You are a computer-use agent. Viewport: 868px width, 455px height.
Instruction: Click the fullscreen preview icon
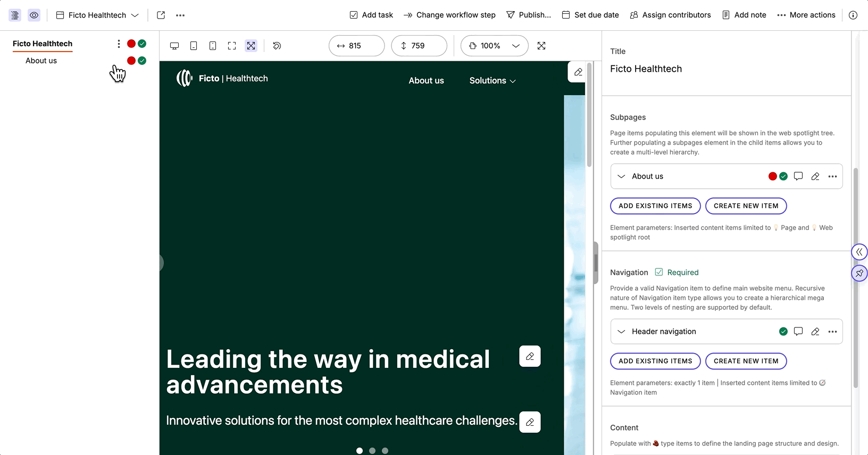541,46
